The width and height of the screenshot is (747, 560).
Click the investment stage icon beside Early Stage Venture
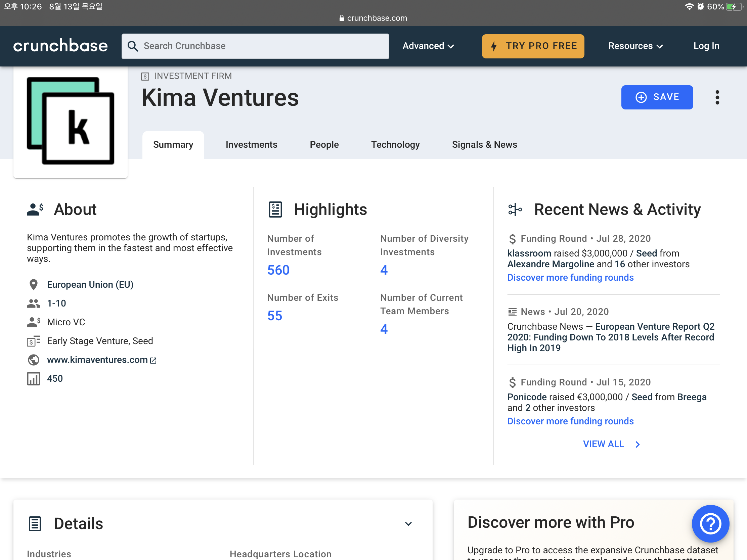coord(34,341)
